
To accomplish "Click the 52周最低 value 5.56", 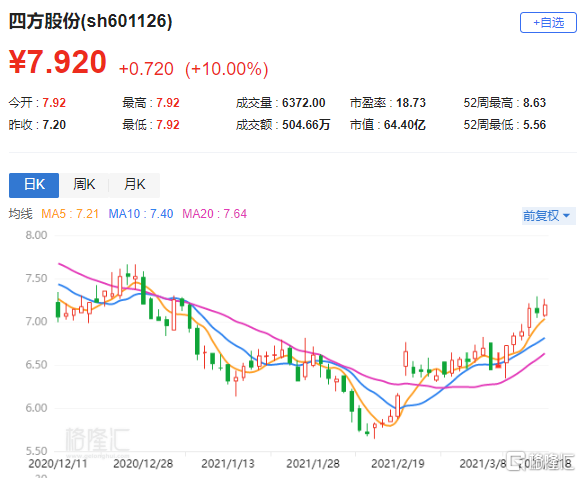I will 534,125.
